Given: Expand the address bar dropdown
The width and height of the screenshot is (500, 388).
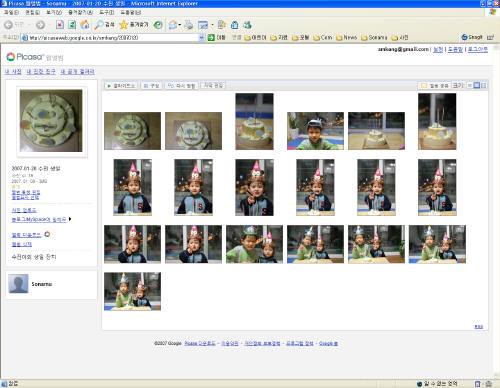Looking at the screenshot, I should click(201, 38).
